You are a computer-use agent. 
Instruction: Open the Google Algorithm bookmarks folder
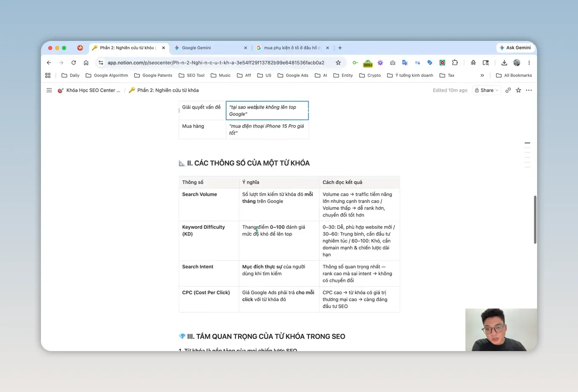click(107, 75)
